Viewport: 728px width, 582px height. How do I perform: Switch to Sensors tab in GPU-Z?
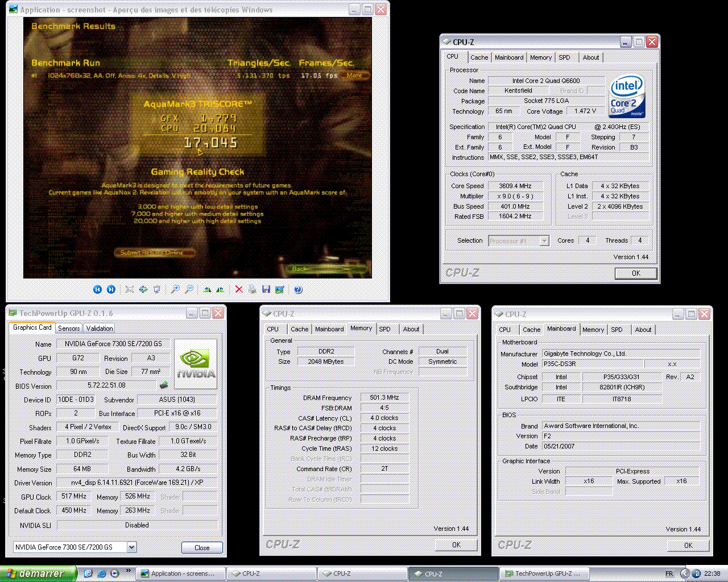click(x=69, y=329)
